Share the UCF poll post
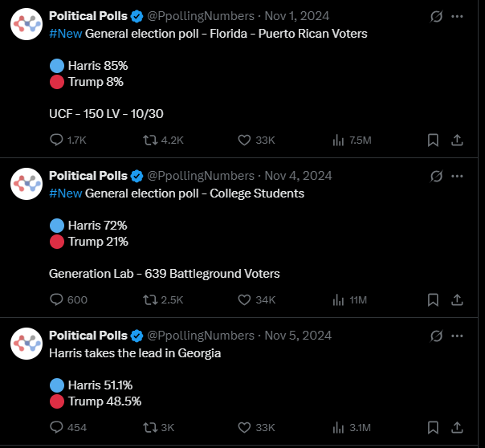The width and height of the screenshot is (485, 448). [457, 140]
